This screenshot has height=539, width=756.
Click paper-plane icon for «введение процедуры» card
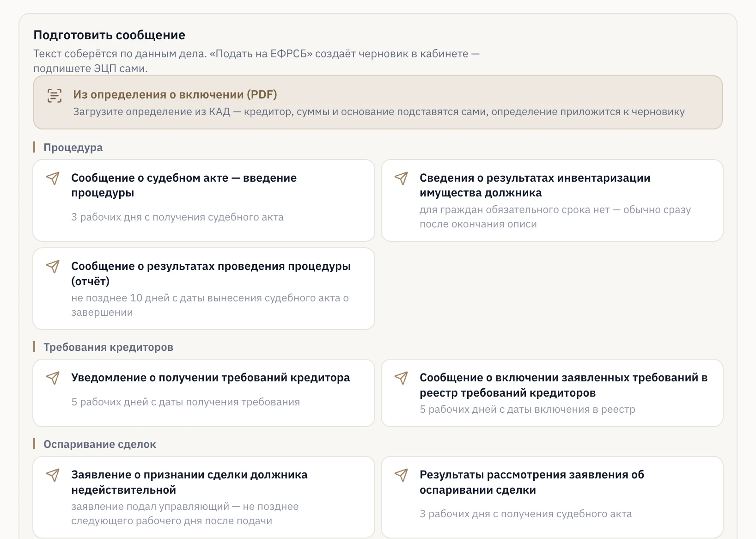(x=53, y=178)
